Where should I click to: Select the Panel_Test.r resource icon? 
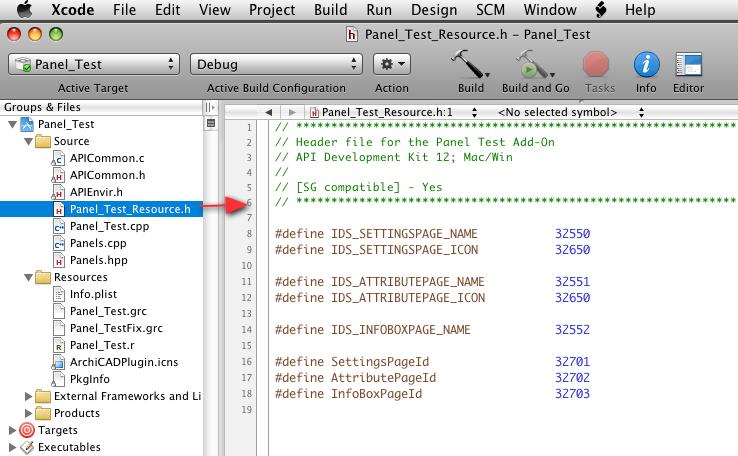(x=58, y=345)
